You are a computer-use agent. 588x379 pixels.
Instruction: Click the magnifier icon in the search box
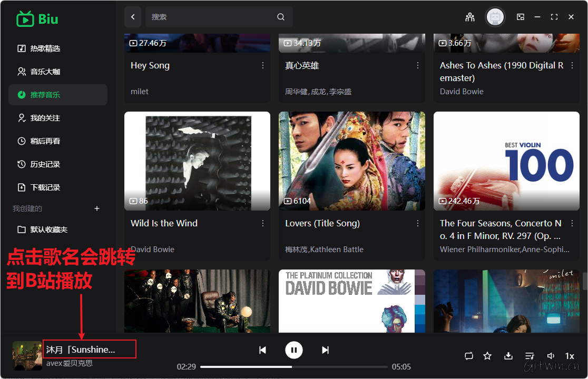(x=281, y=17)
